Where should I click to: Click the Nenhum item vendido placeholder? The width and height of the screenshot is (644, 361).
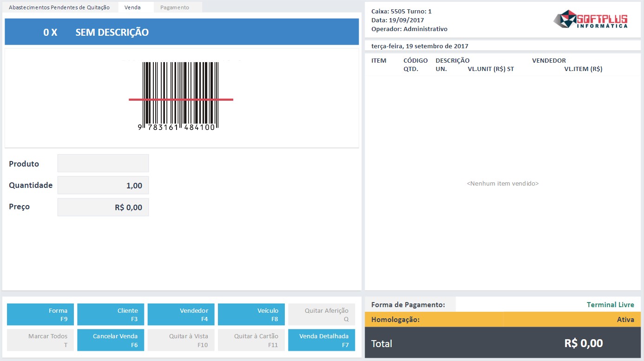[503, 183]
